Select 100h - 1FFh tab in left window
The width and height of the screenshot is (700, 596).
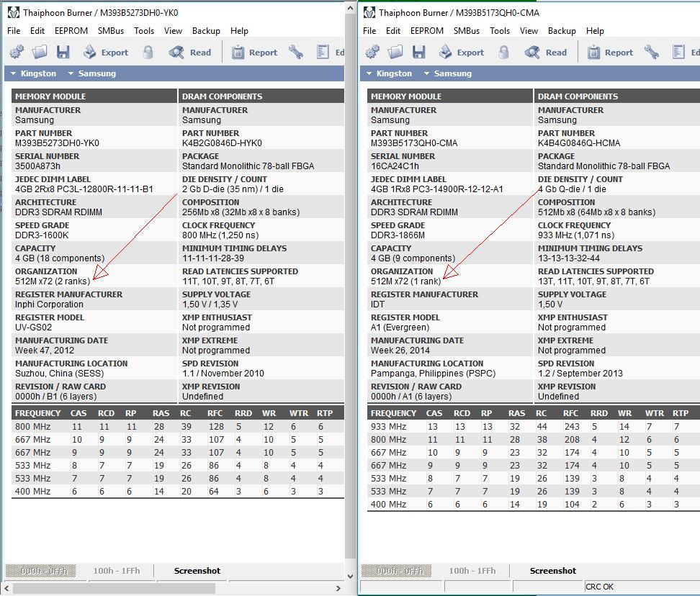pyautogui.click(x=117, y=571)
